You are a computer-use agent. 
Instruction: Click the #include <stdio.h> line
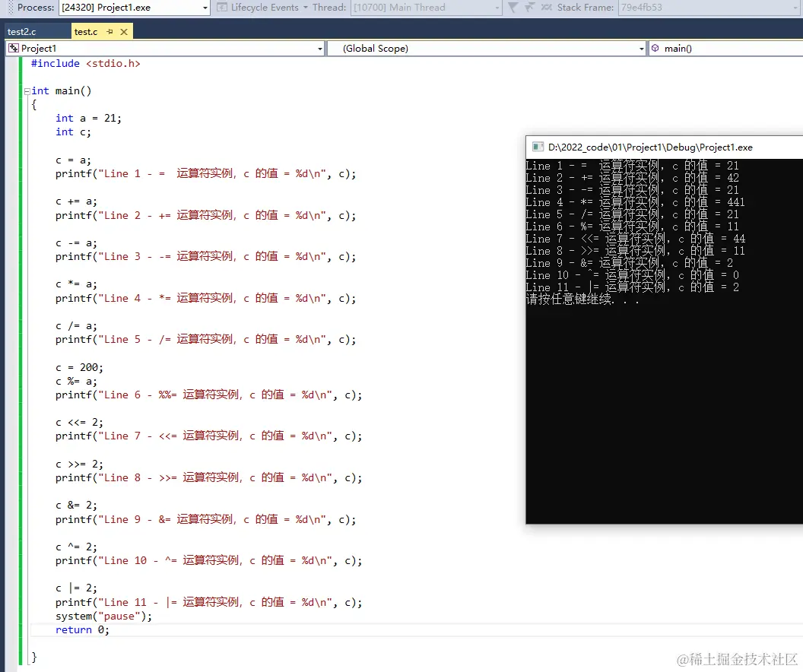point(85,63)
